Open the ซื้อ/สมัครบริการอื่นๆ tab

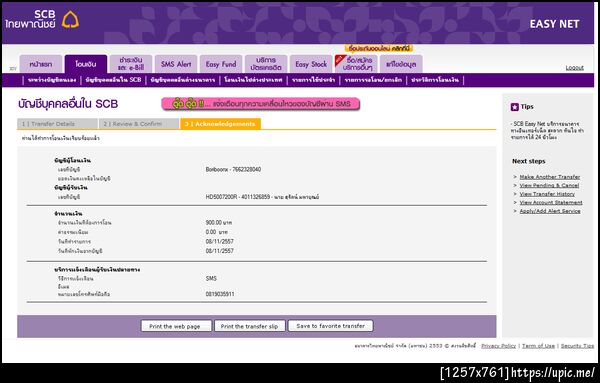356,64
